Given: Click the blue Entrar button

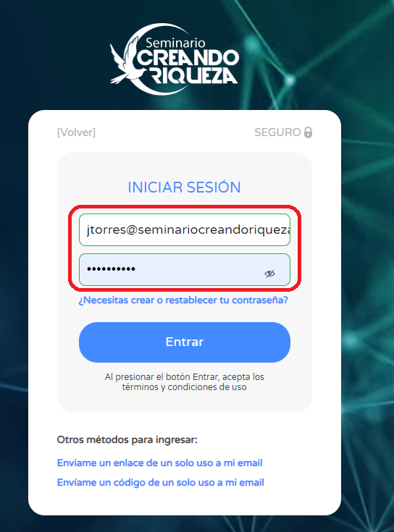Looking at the screenshot, I should point(185,342).
